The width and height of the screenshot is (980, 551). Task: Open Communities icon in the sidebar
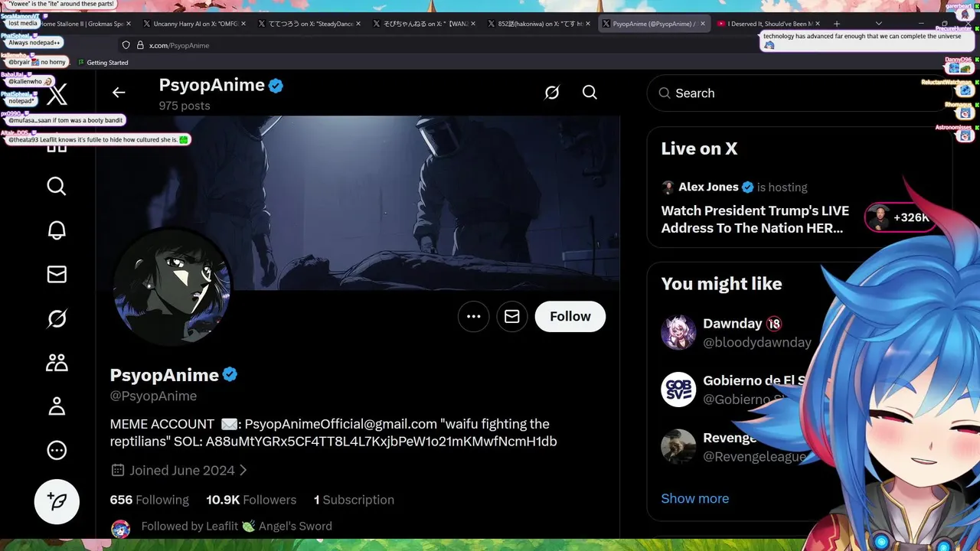click(x=57, y=362)
